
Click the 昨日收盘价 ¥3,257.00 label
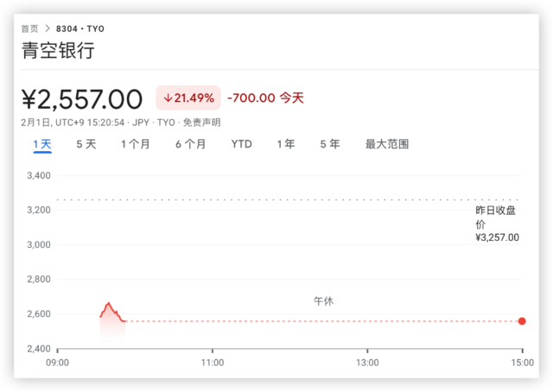(x=497, y=224)
